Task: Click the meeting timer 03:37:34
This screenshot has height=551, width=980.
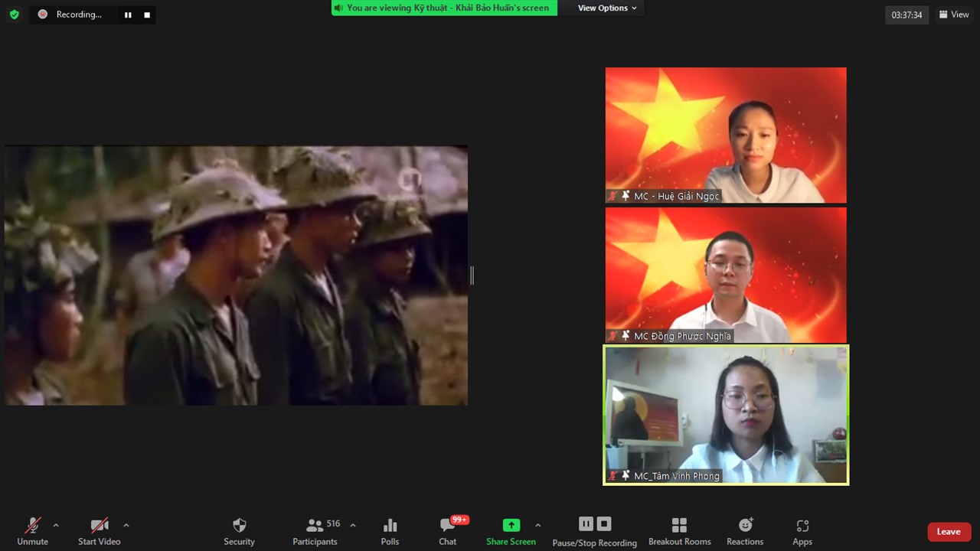Action: (906, 15)
